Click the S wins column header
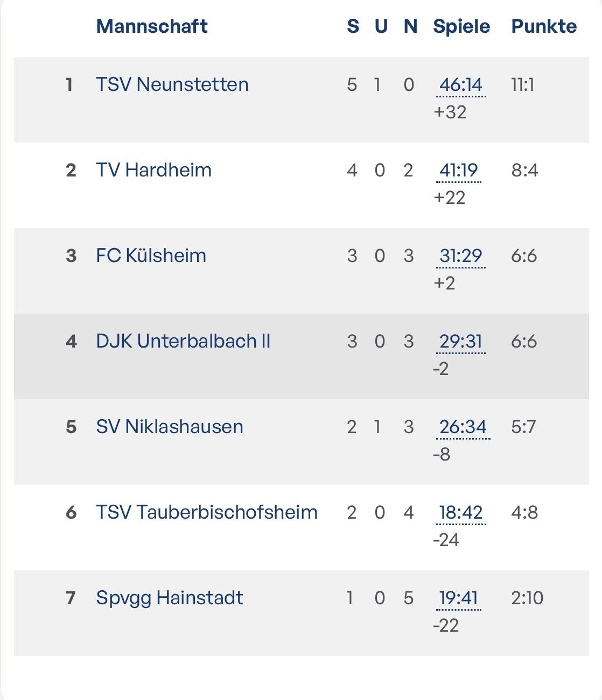 [353, 26]
